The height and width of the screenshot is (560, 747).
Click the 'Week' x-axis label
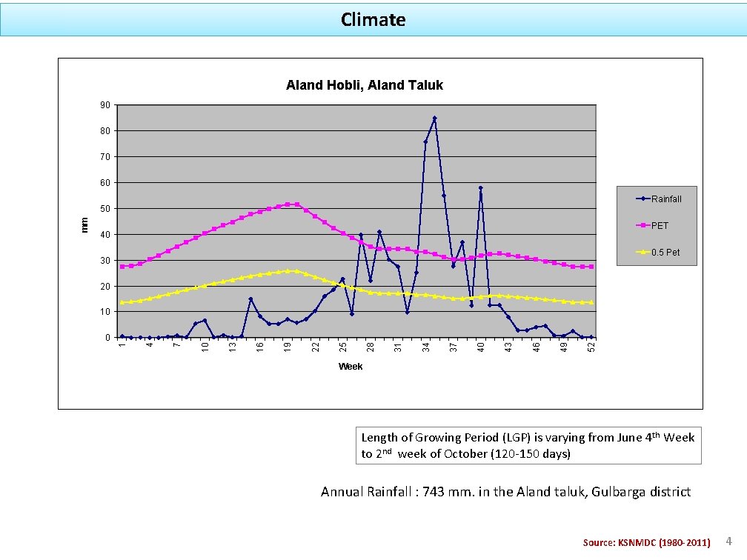[x=350, y=367]
